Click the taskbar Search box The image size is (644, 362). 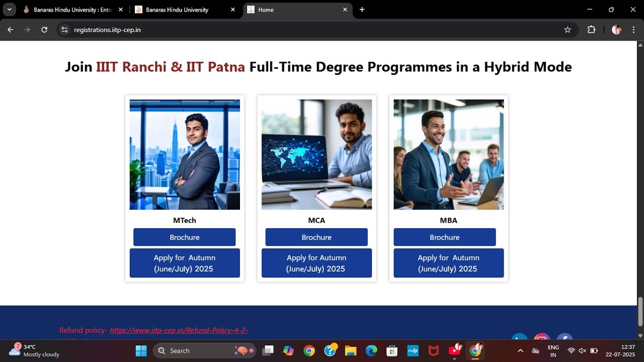click(x=205, y=351)
